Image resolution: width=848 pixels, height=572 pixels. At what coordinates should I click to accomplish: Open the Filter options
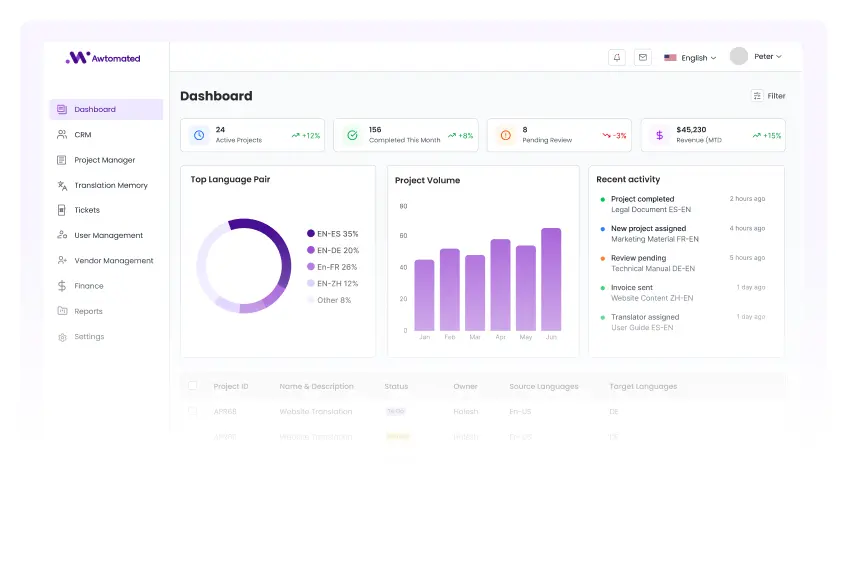pyautogui.click(x=768, y=96)
